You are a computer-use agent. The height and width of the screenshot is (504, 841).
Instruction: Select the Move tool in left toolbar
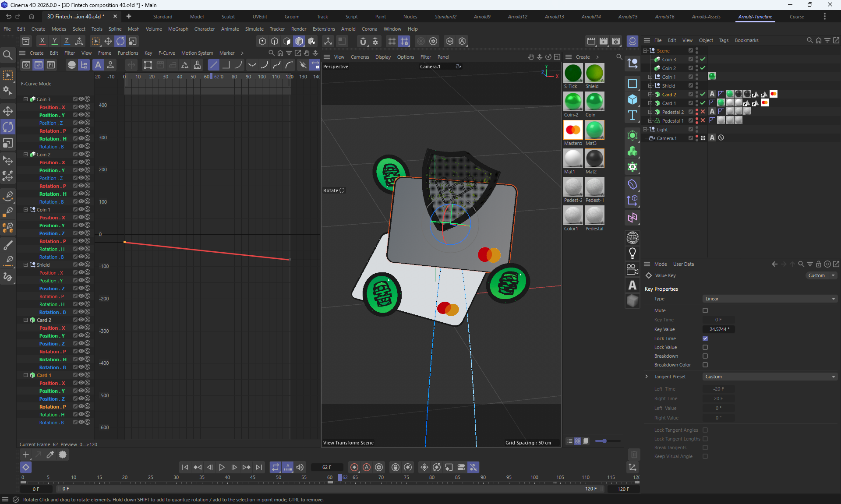coord(8,111)
